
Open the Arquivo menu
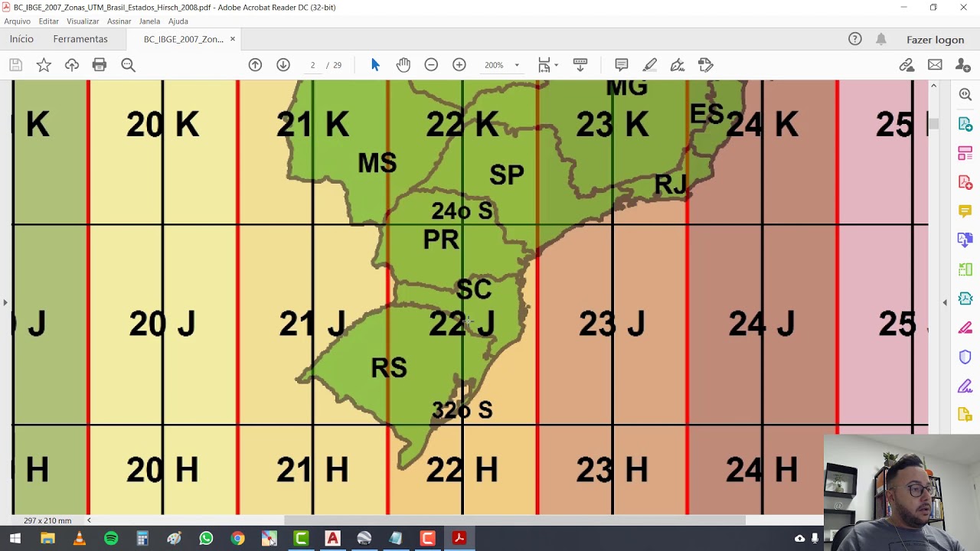pos(17,21)
